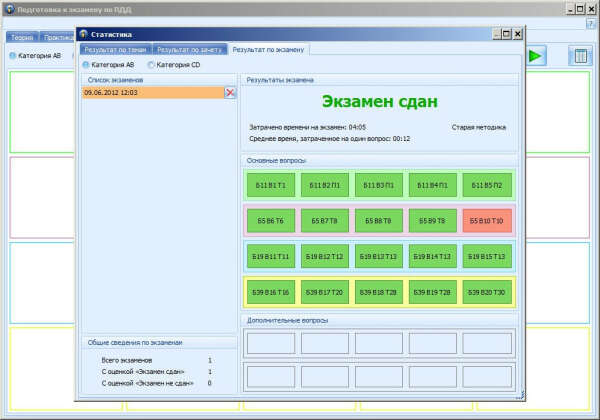Open question tile Б5 В9
This screenshot has width=600, height=420.
[433, 221]
